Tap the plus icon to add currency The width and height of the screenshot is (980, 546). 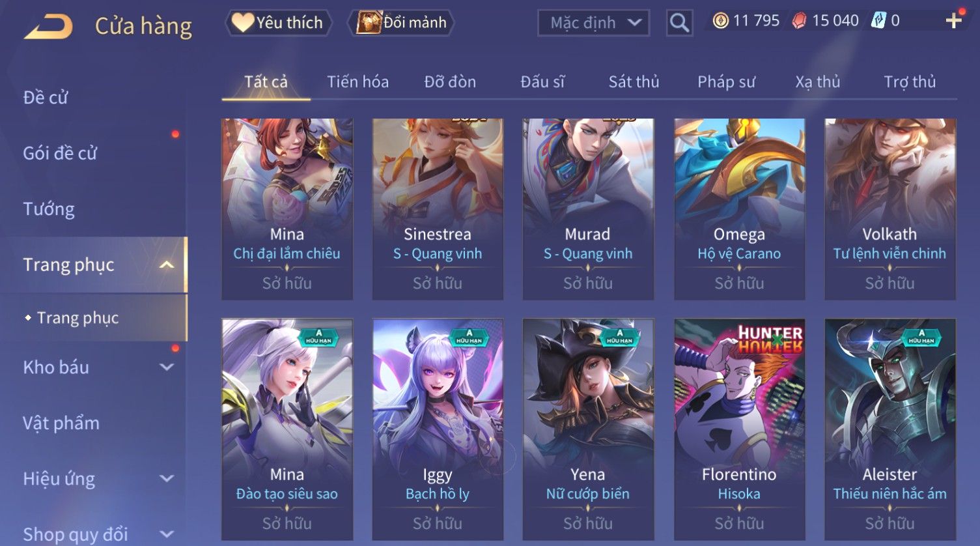tap(953, 21)
